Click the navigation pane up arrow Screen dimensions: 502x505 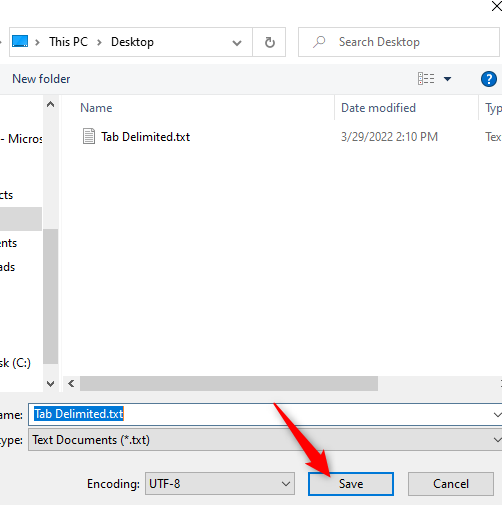(x=51, y=105)
